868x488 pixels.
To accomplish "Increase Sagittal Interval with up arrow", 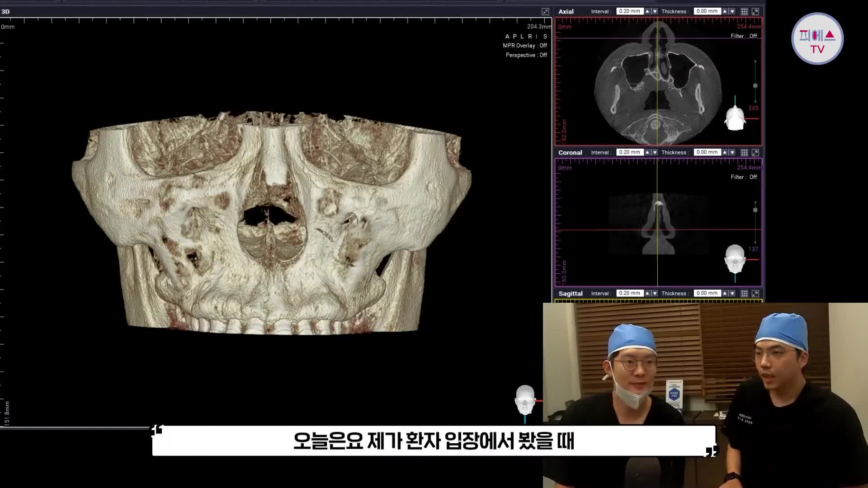I will (x=647, y=293).
